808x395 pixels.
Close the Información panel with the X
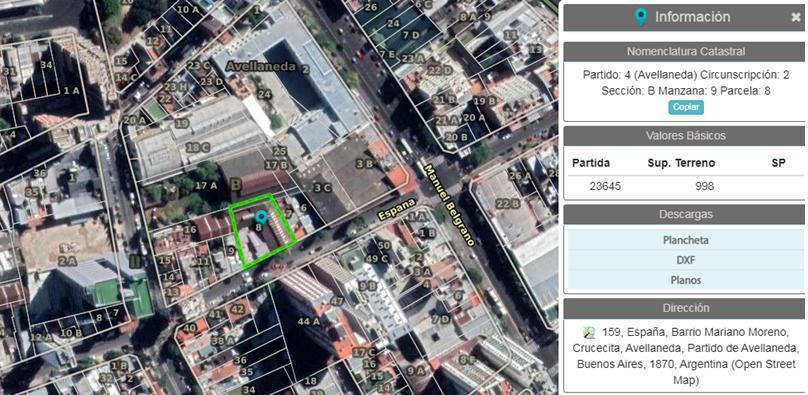coord(796,17)
